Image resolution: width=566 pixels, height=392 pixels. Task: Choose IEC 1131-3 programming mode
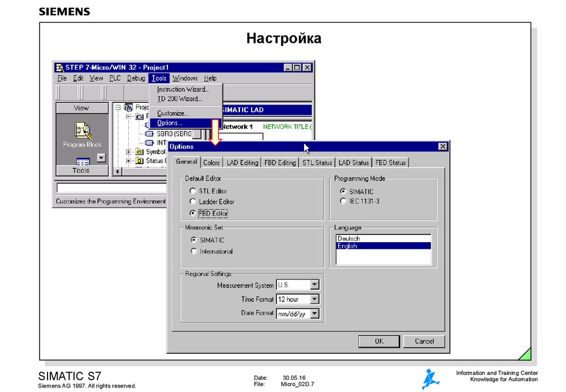point(343,201)
